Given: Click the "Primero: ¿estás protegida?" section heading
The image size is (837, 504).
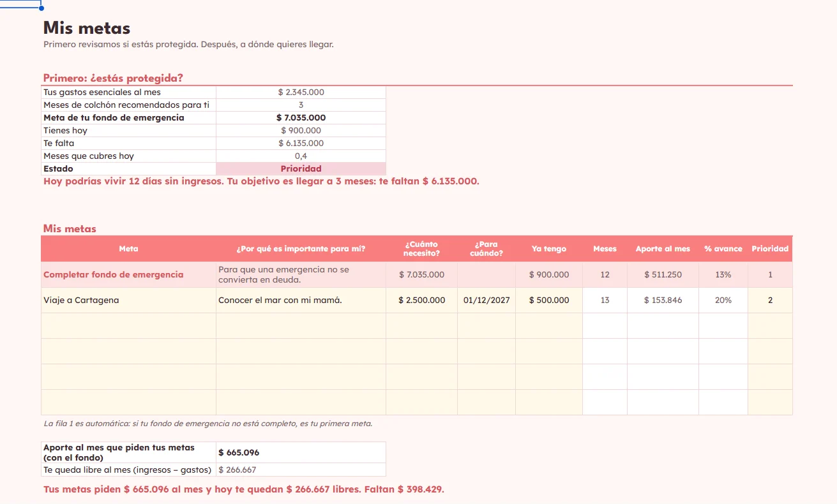Looking at the screenshot, I should click(x=113, y=78).
